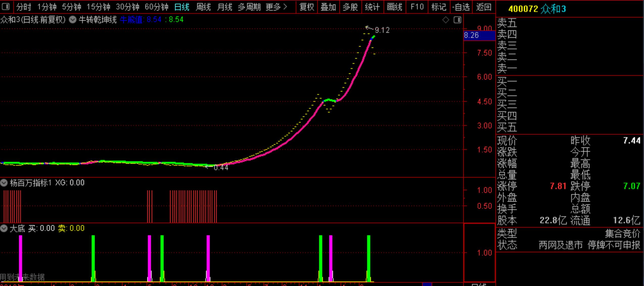The image size is (644, 286).
Task: Expand the 牛转乾坤线 indicator dropdown
Action: pyautogui.click(x=73, y=20)
